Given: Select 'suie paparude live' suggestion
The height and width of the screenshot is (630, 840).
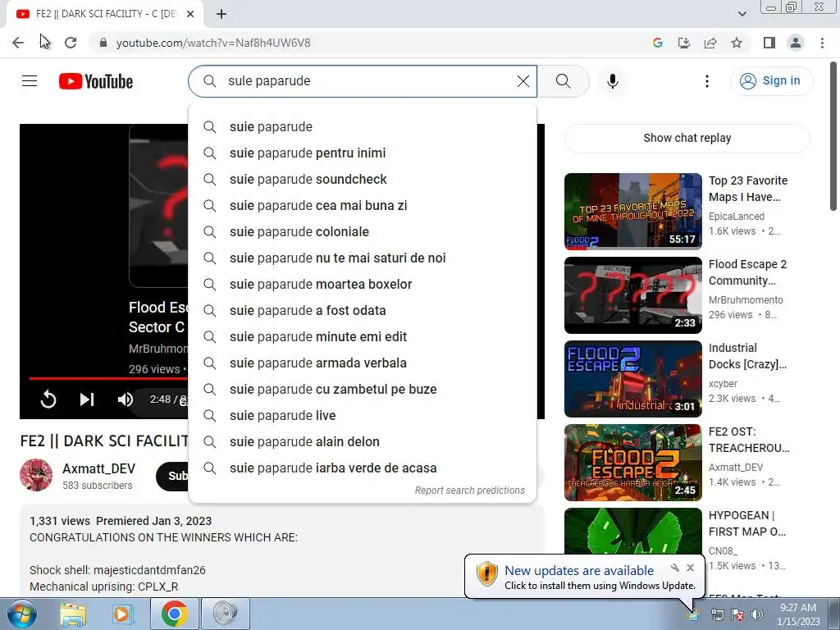Looking at the screenshot, I should coord(363,416).
